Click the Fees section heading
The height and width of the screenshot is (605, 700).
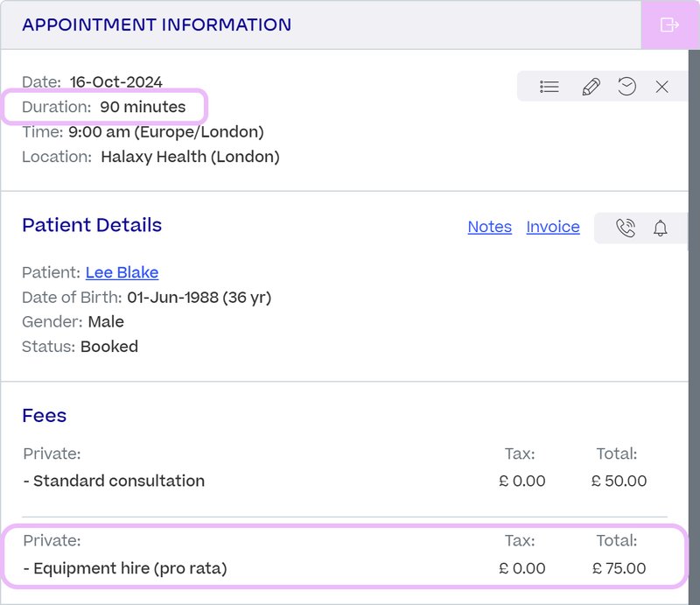pos(45,416)
